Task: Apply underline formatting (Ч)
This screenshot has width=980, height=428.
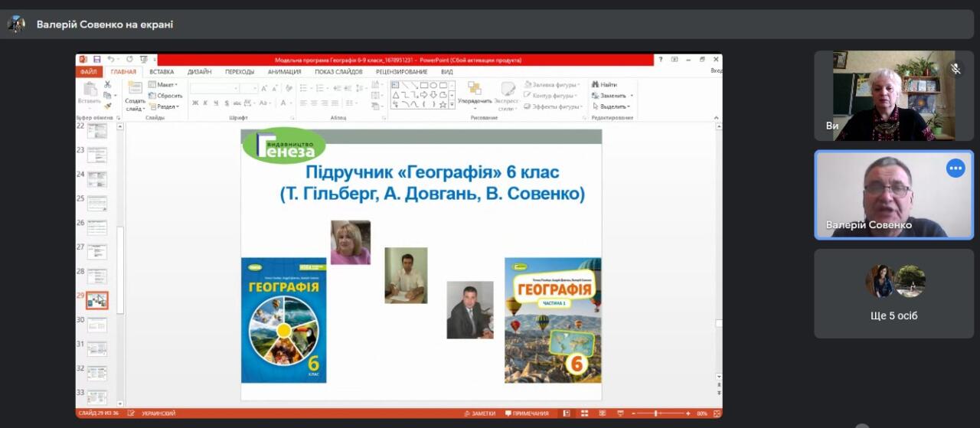Action: [x=216, y=103]
